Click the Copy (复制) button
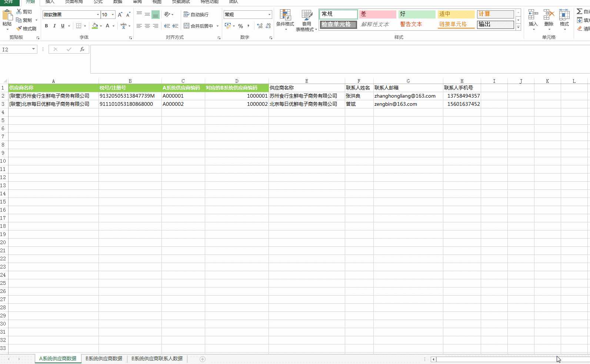Screen dimensions: 590x364 point(24,20)
